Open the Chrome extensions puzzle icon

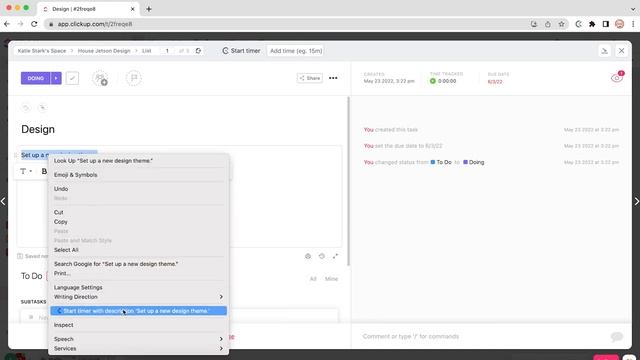coord(592,24)
